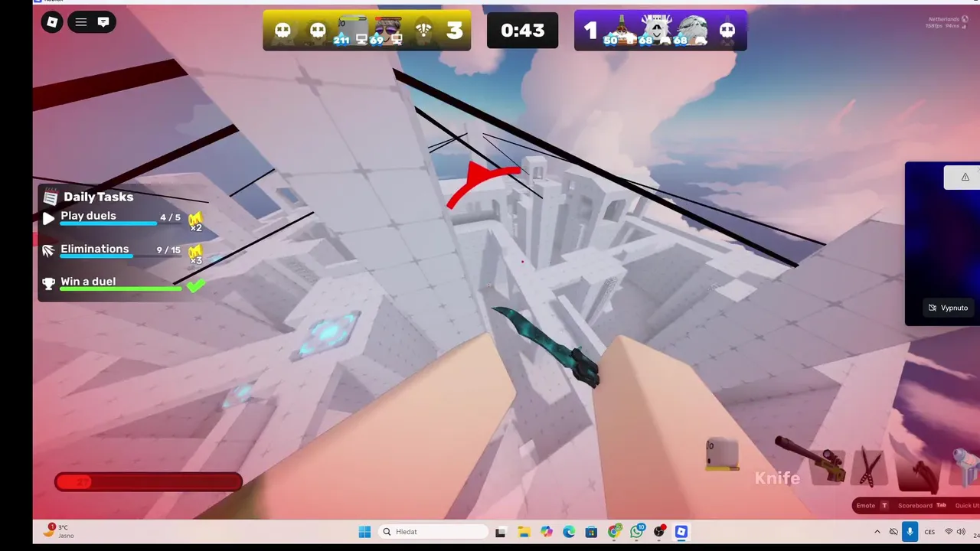Click the warning triangle in side panel
This screenshot has width=980, height=551.
[x=965, y=177]
